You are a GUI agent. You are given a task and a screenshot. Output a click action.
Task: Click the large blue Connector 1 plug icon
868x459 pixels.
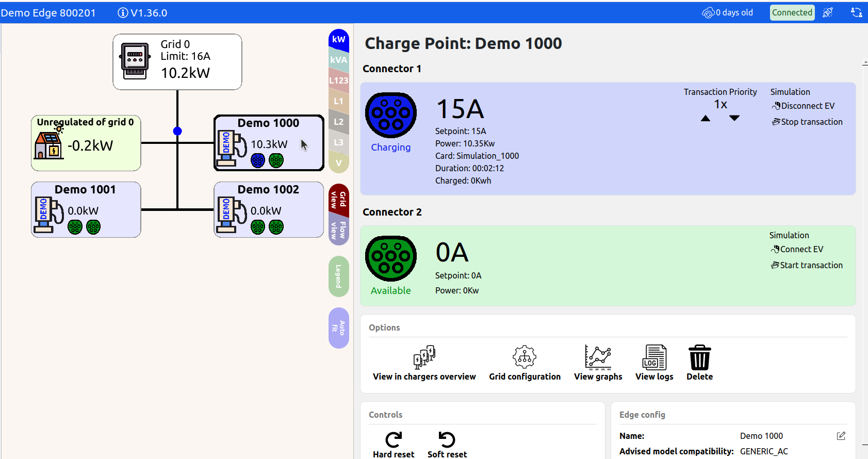[391, 115]
